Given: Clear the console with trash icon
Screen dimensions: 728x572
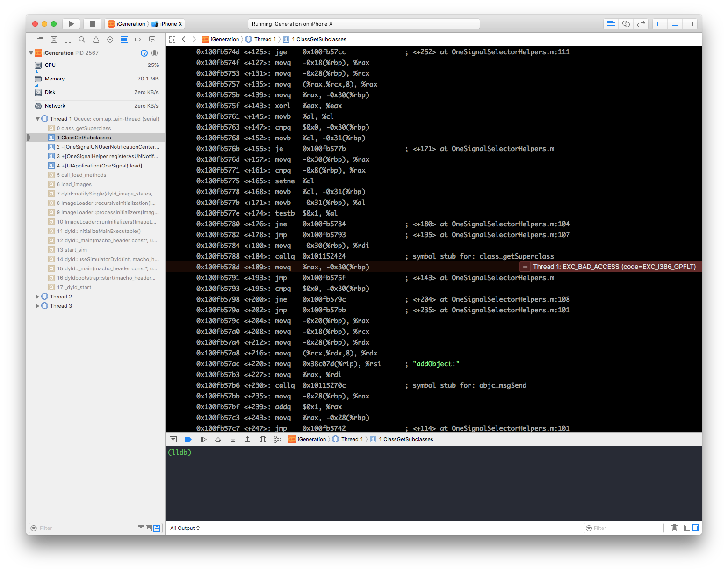Looking at the screenshot, I should point(674,528).
